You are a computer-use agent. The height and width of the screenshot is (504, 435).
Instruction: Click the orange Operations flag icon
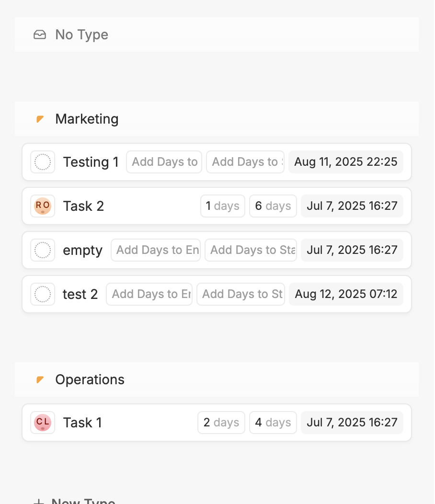click(x=40, y=379)
